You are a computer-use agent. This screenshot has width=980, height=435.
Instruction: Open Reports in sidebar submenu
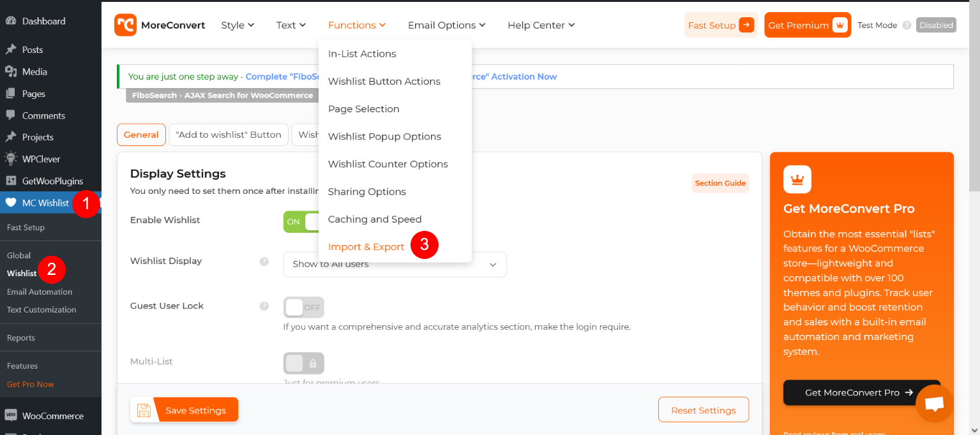click(21, 337)
